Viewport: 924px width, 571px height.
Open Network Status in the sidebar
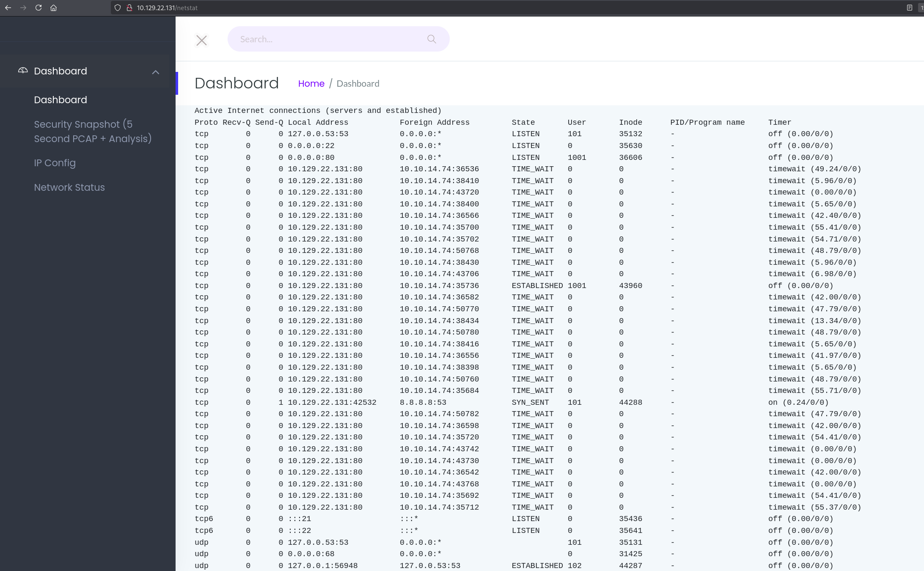click(x=69, y=187)
